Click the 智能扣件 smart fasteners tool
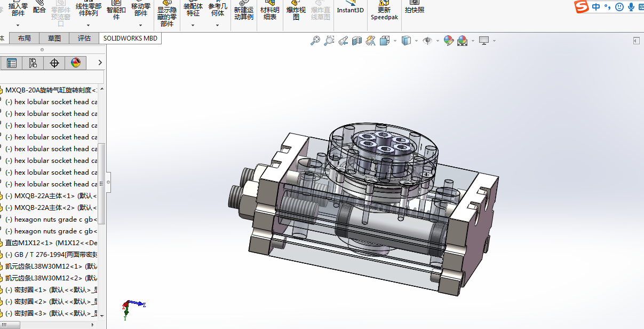Screen dimensions: 644x329 coord(116,9)
